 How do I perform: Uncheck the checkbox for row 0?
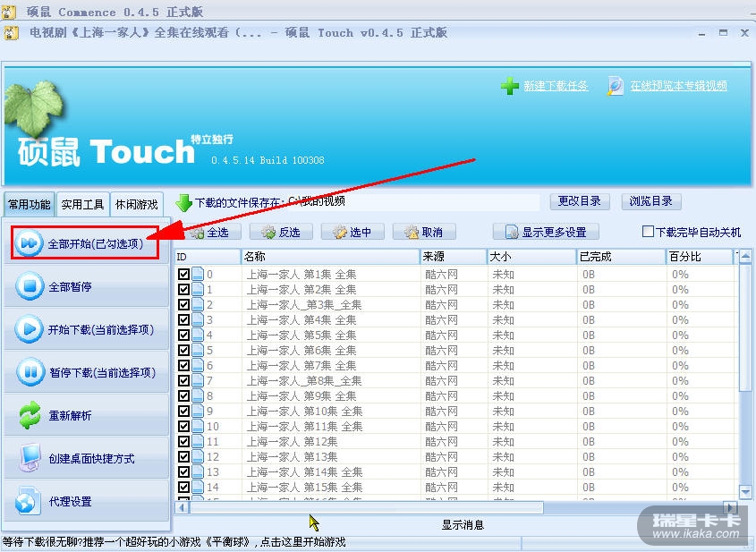(x=183, y=275)
